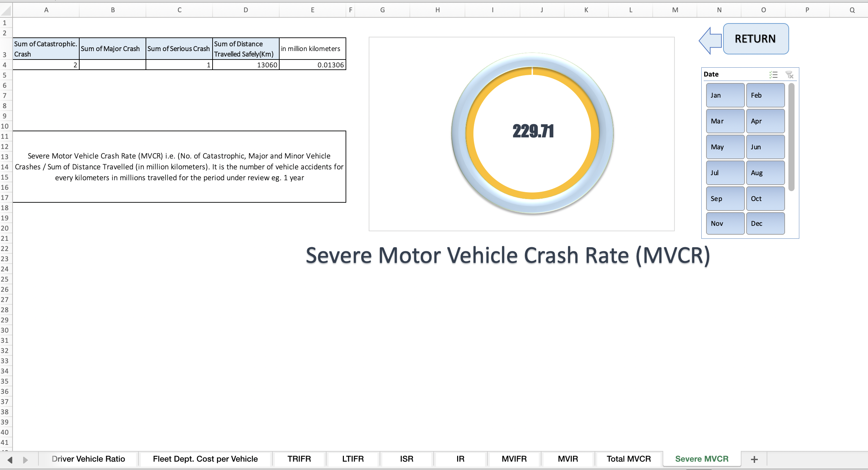Select Aug in Date slicer
This screenshot has width=868, height=470.
pyautogui.click(x=765, y=173)
